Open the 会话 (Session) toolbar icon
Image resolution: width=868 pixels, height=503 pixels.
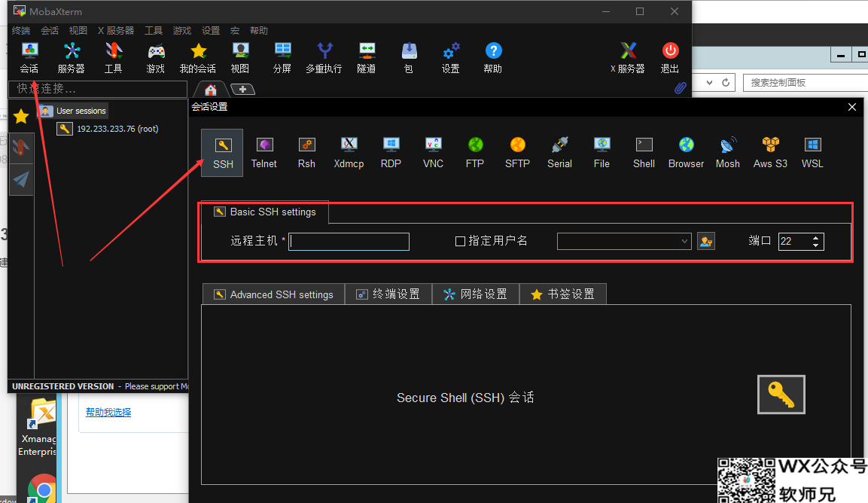click(29, 58)
